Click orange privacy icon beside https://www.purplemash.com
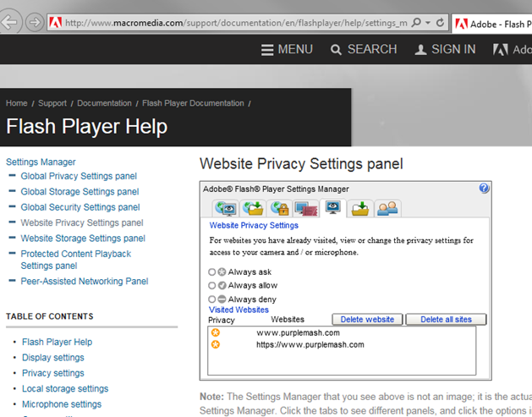This screenshot has height=417, width=532. pyautogui.click(x=216, y=345)
